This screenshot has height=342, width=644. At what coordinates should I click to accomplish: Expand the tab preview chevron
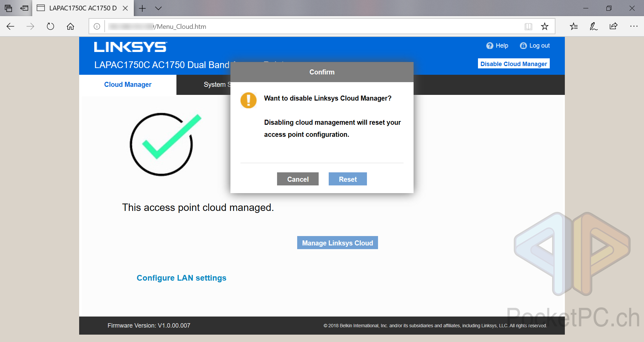tap(158, 8)
